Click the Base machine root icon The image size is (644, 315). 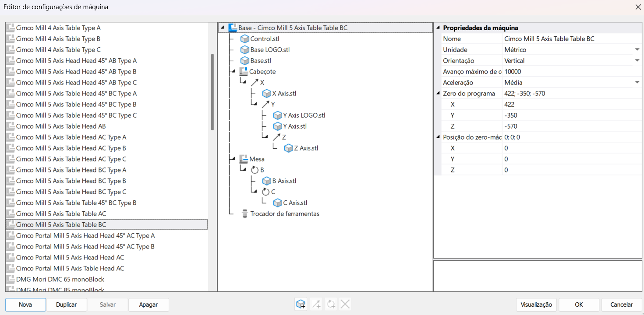233,28
